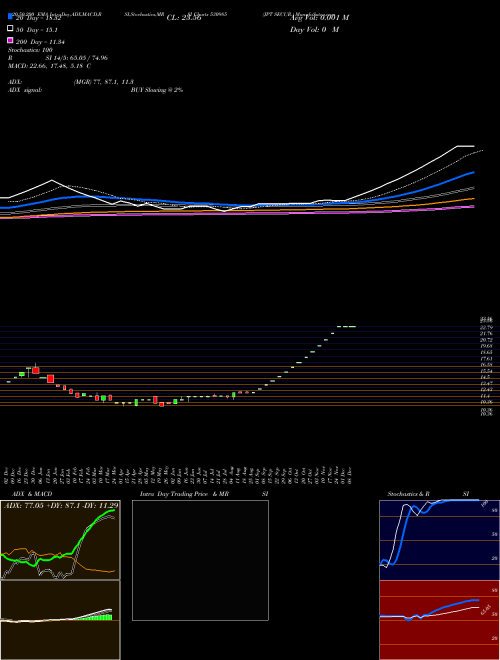Click the blue 20 Day legend swatch

tap(10, 16)
